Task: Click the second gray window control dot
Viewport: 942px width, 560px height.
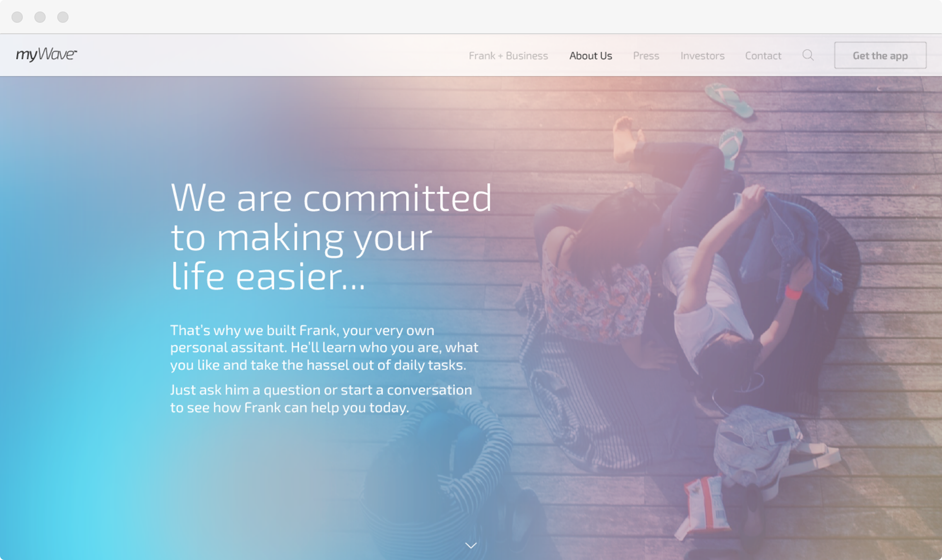Action: tap(40, 17)
